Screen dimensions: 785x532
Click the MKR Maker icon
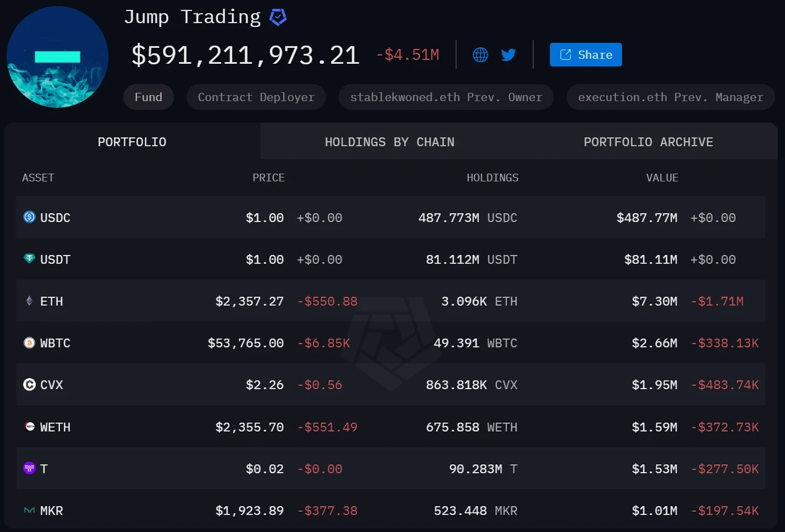[x=29, y=510]
